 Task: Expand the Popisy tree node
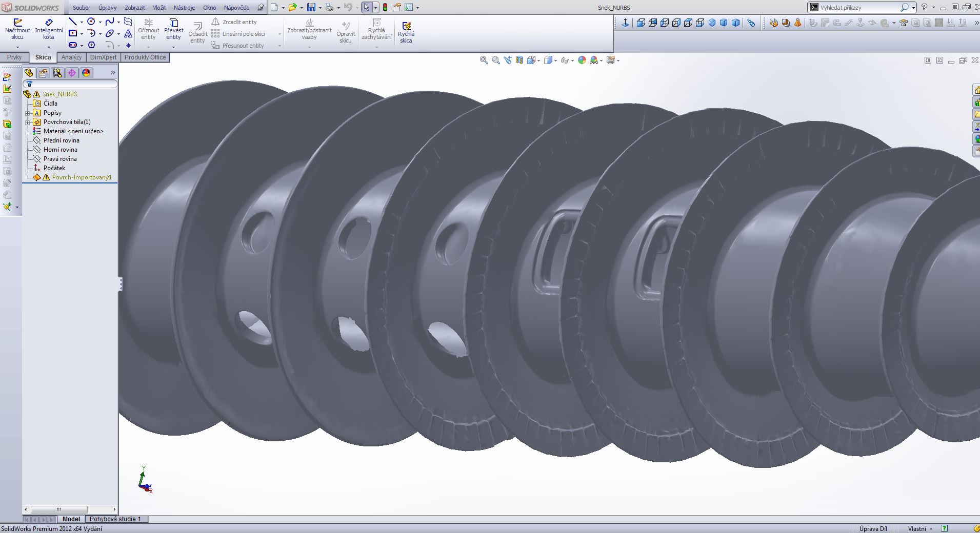pyautogui.click(x=28, y=113)
